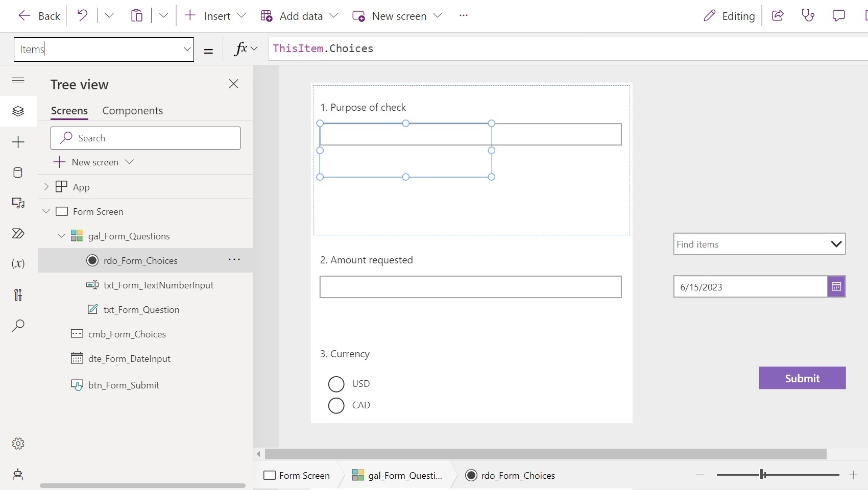Collapse the Form Screen tree node

(x=46, y=211)
